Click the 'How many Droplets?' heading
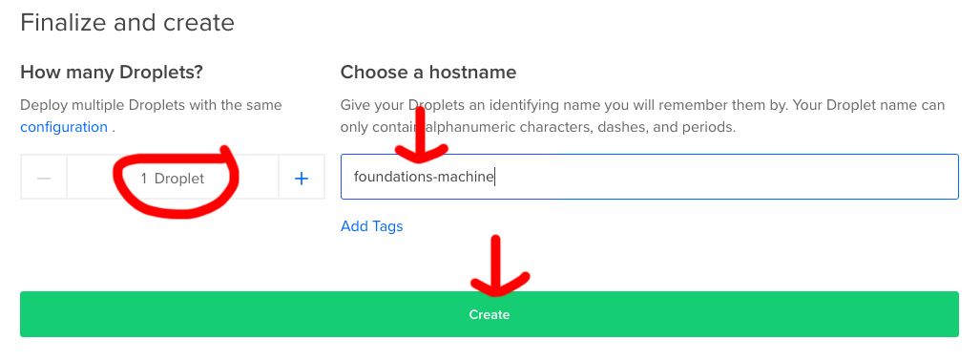 tap(112, 72)
